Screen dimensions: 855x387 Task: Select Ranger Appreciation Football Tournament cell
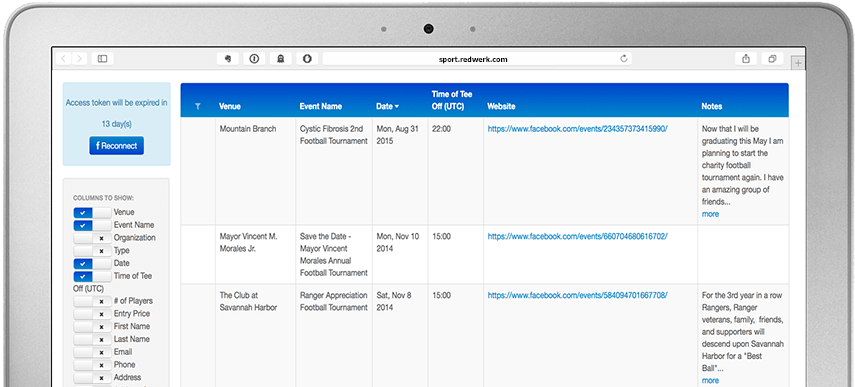coord(334,336)
